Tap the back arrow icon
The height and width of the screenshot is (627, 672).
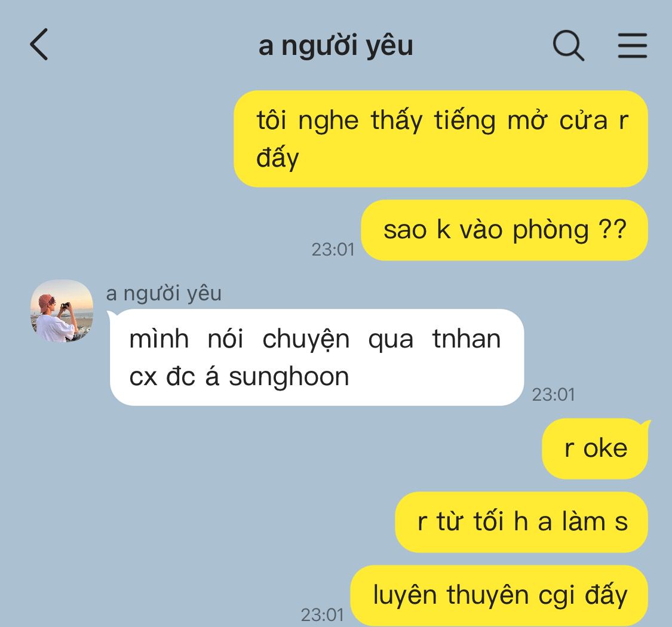point(39,45)
